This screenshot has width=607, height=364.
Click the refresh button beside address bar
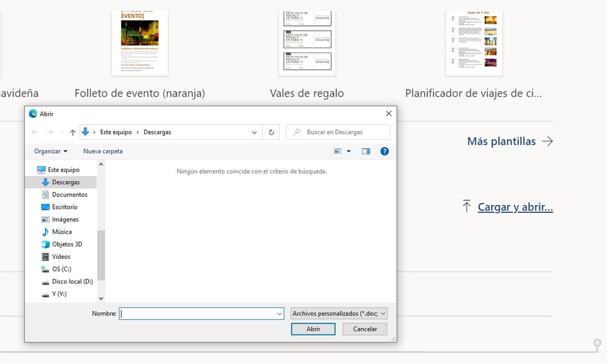[271, 132]
